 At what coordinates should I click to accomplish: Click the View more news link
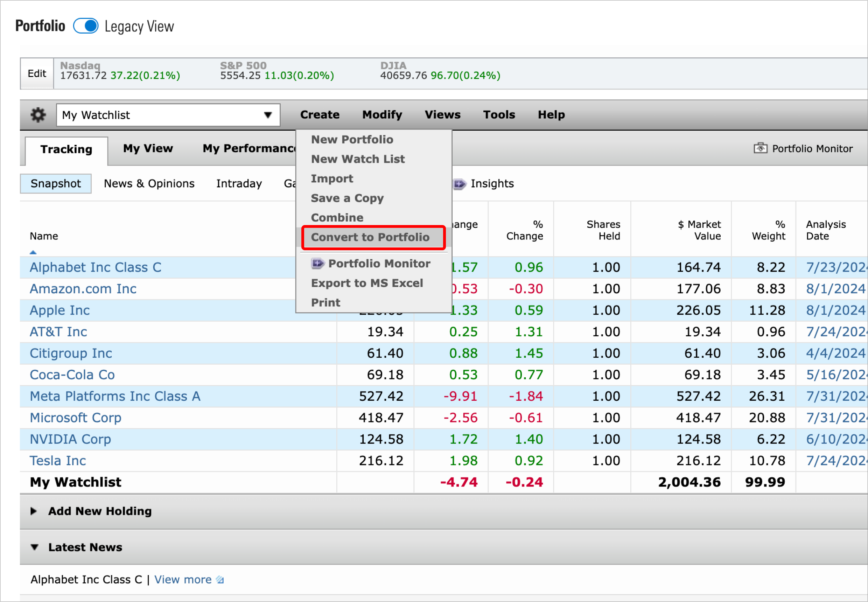[x=183, y=579]
